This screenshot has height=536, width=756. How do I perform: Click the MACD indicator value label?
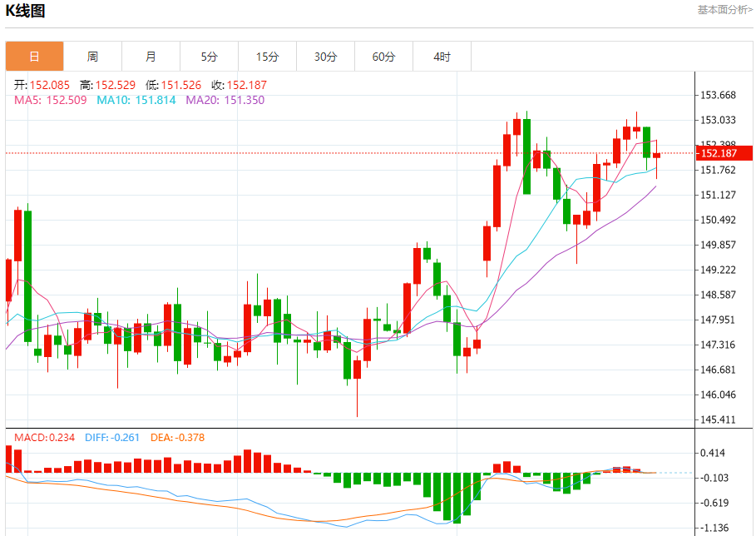click(44, 437)
